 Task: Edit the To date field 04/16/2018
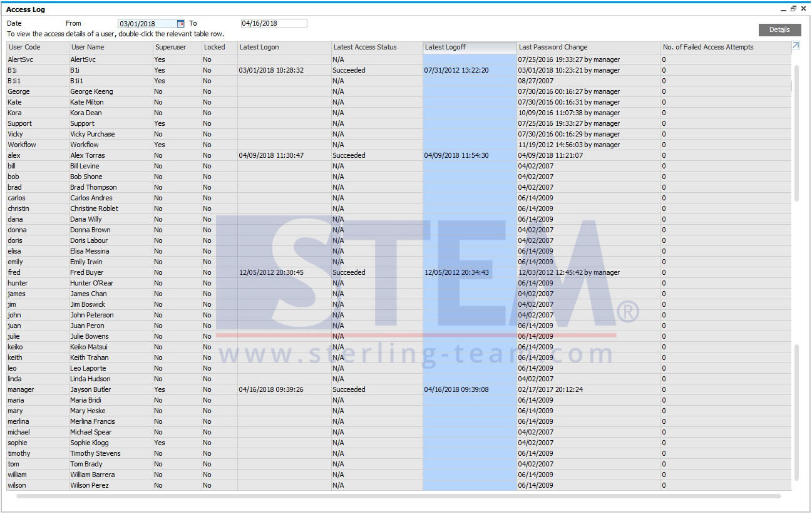pyautogui.click(x=274, y=23)
